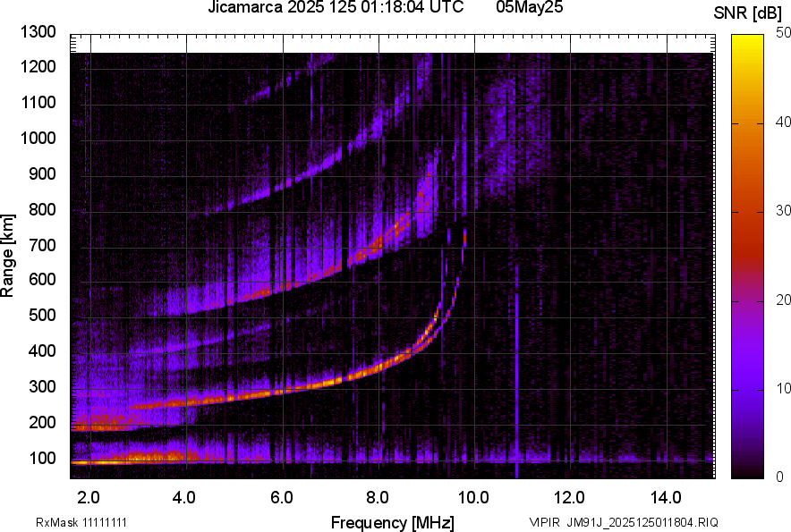Viewport: 791px width, 532px height.
Task: Click the frequency tick label 12.0
Action: (x=570, y=498)
